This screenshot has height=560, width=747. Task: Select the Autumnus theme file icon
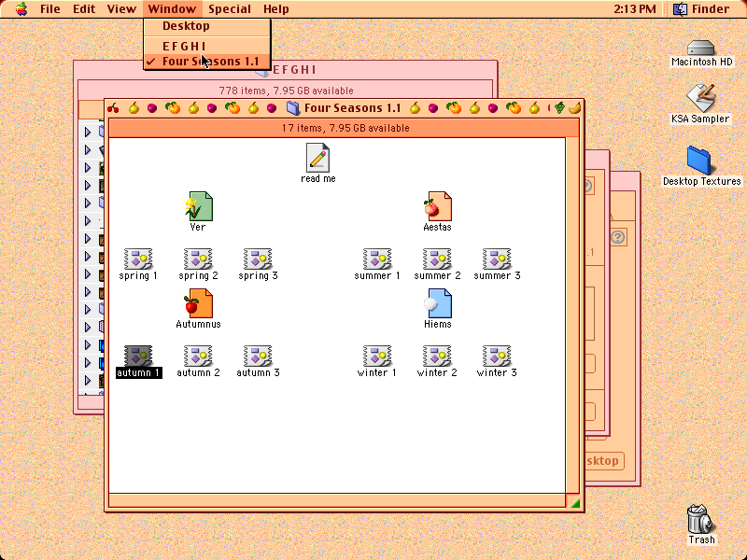(x=198, y=302)
